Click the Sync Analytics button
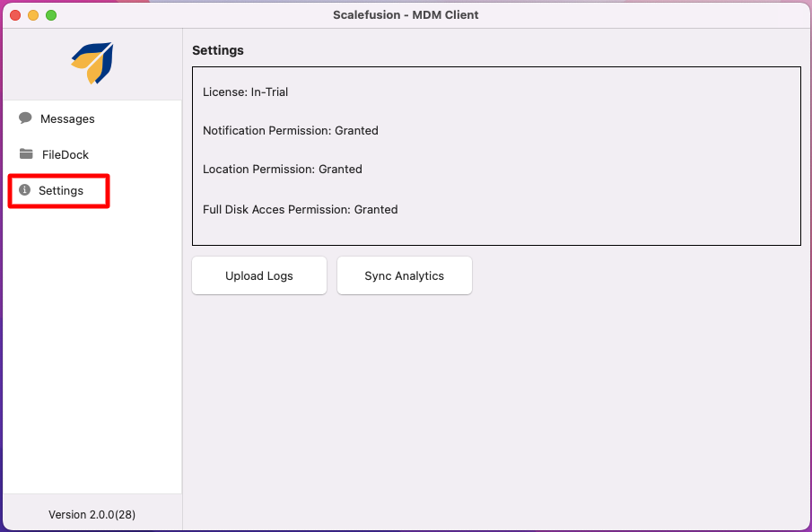Image resolution: width=812 pixels, height=532 pixels. [404, 275]
